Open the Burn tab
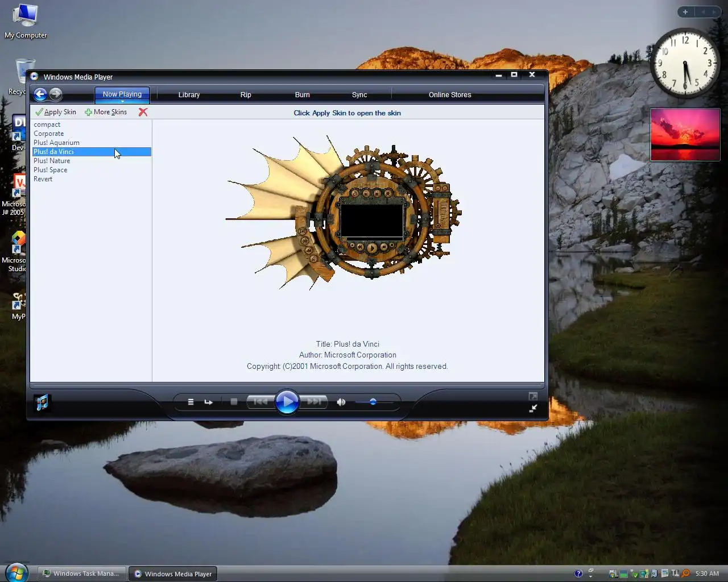 coord(303,95)
